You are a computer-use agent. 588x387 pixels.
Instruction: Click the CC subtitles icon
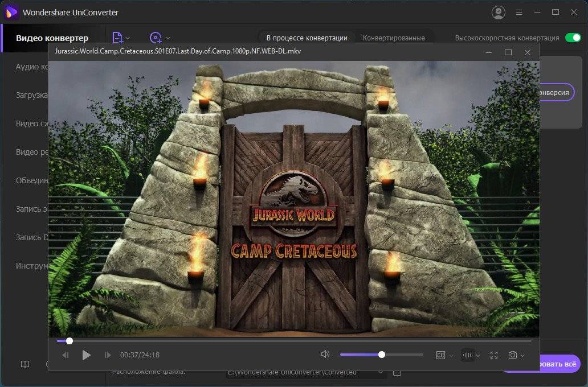(440, 355)
